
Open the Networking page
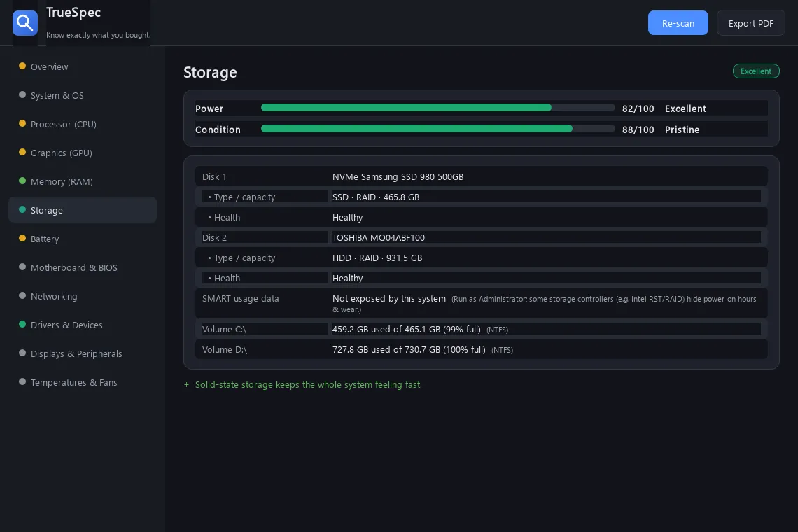83,296
